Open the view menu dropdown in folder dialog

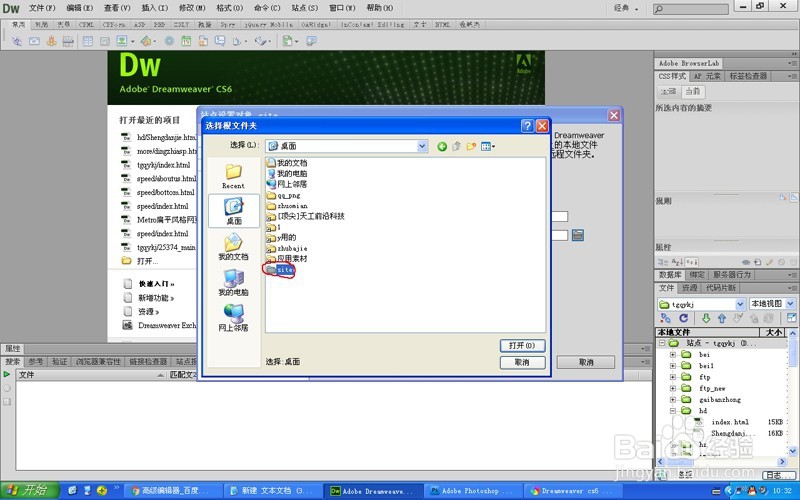488,146
